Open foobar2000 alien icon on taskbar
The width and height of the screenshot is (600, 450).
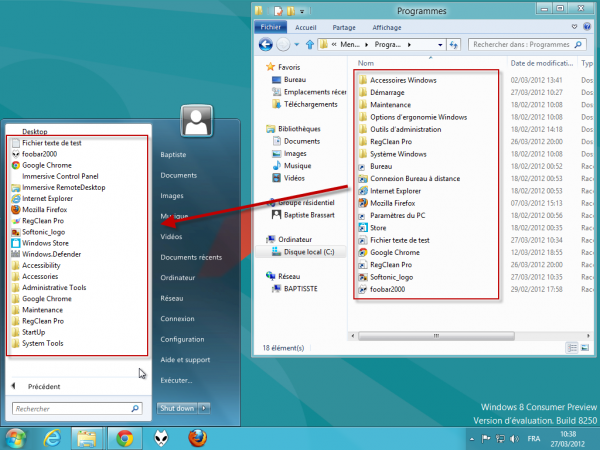coord(161,438)
